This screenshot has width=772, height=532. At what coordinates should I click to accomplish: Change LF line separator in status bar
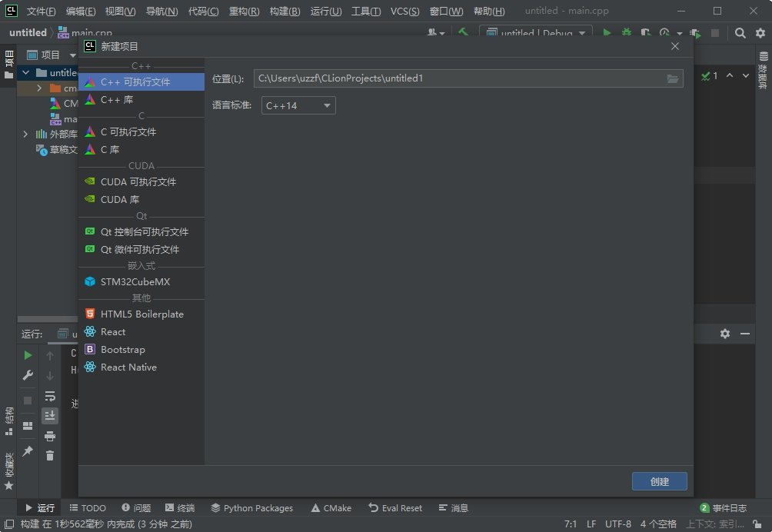click(591, 524)
